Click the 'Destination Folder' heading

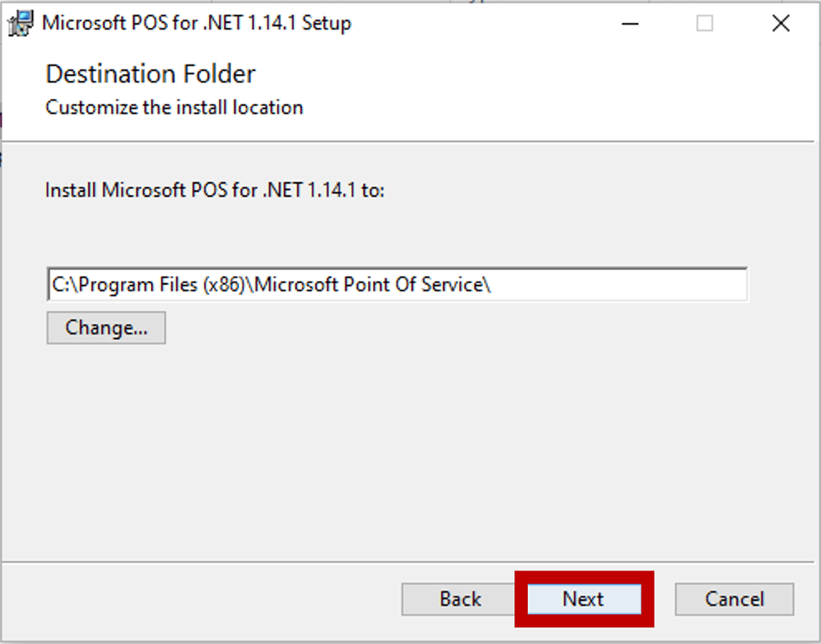150,74
